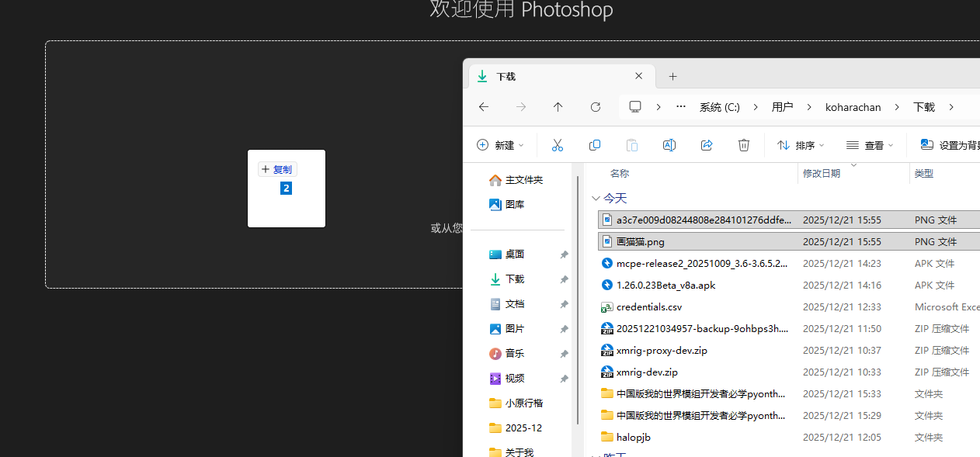Screen dimensions: 980x457
Task: Open the 排序 sort dropdown
Action: 801,145
